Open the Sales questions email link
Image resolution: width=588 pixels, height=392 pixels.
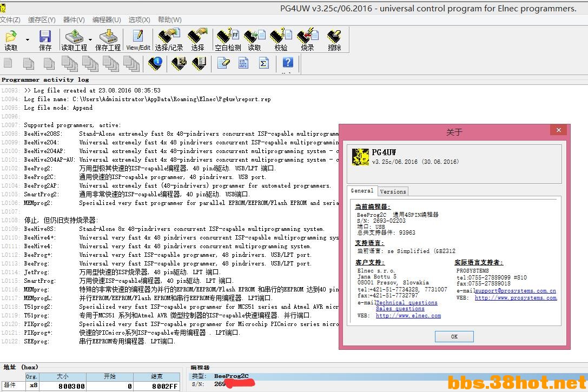[x=400, y=309]
